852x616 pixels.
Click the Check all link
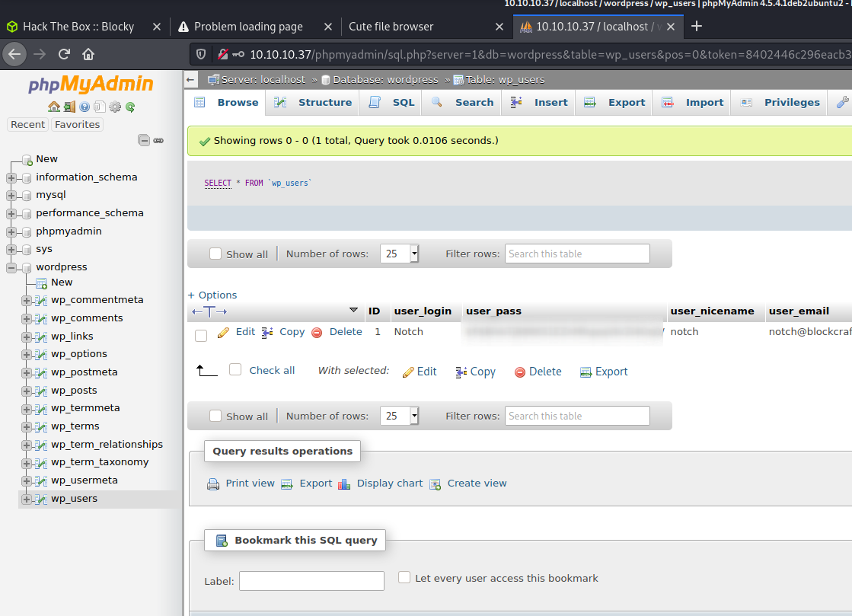(x=273, y=369)
